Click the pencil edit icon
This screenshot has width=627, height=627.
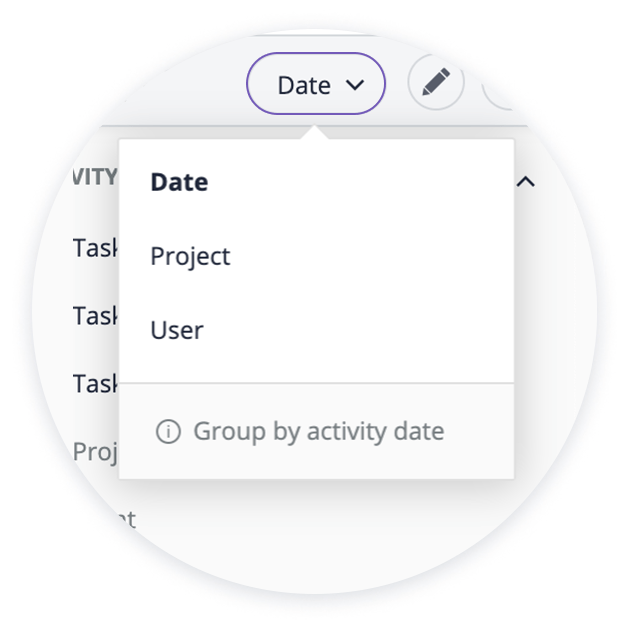(436, 82)
